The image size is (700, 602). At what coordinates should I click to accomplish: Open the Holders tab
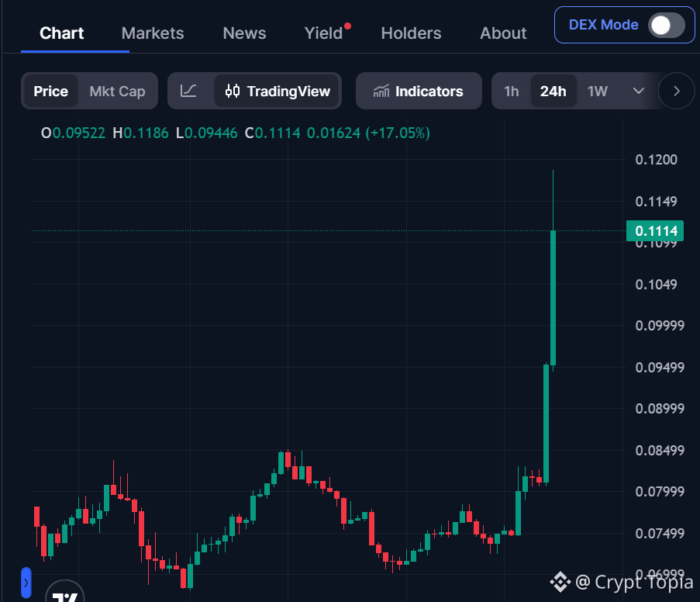pyautogui.click(x=411, y=33)
